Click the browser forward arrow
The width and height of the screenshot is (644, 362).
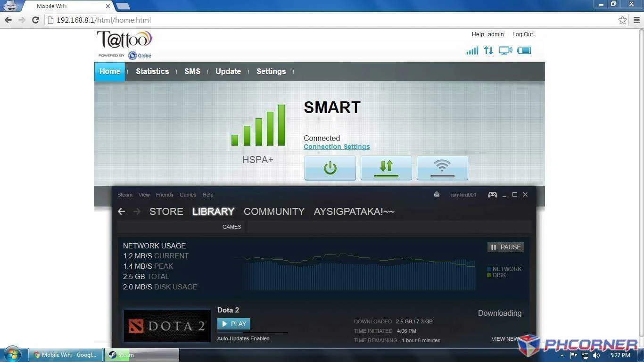click(x=22, y=20)
